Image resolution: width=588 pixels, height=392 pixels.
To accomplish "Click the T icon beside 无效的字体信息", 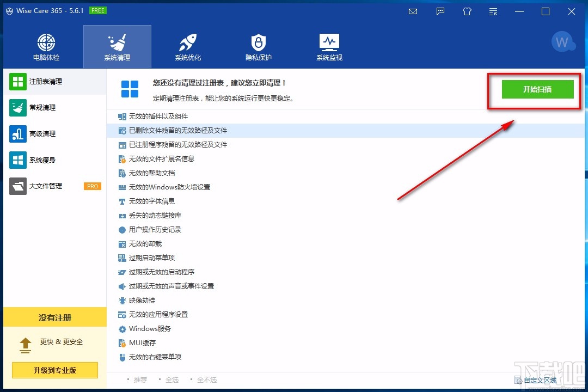I will click(122, 201).
